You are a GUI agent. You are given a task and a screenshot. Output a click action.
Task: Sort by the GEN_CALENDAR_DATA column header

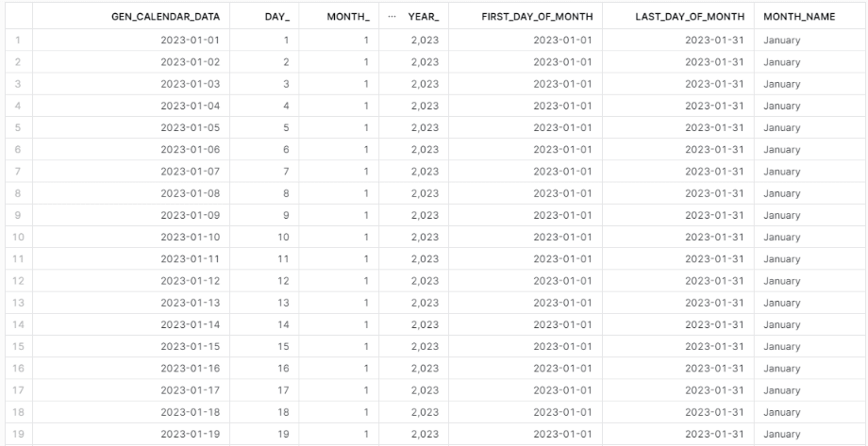point(165,17)
